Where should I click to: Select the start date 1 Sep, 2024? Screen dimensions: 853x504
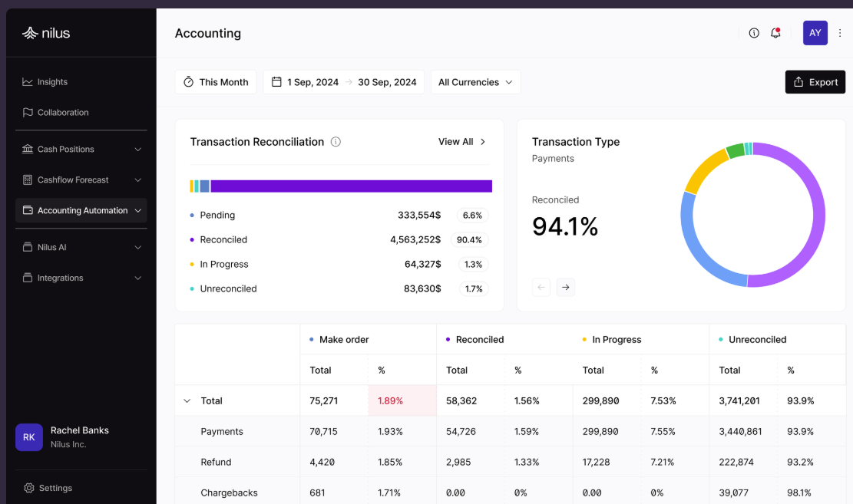pyautogui.click(x=312, y=82)
